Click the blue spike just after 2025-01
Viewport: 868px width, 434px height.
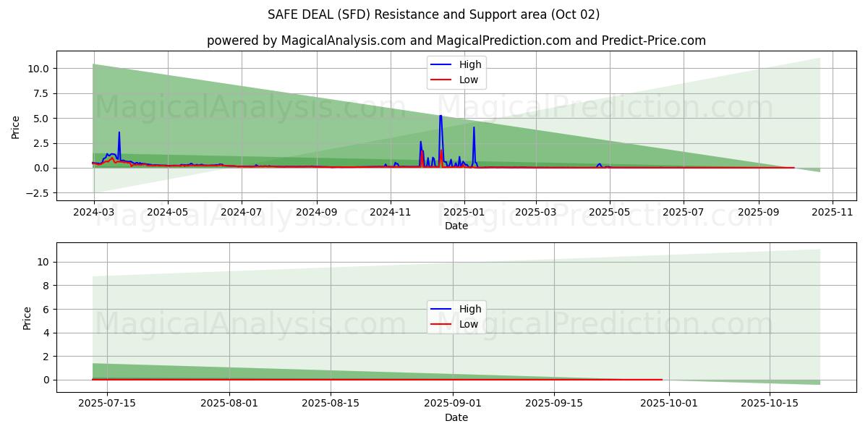click(474, 129)
